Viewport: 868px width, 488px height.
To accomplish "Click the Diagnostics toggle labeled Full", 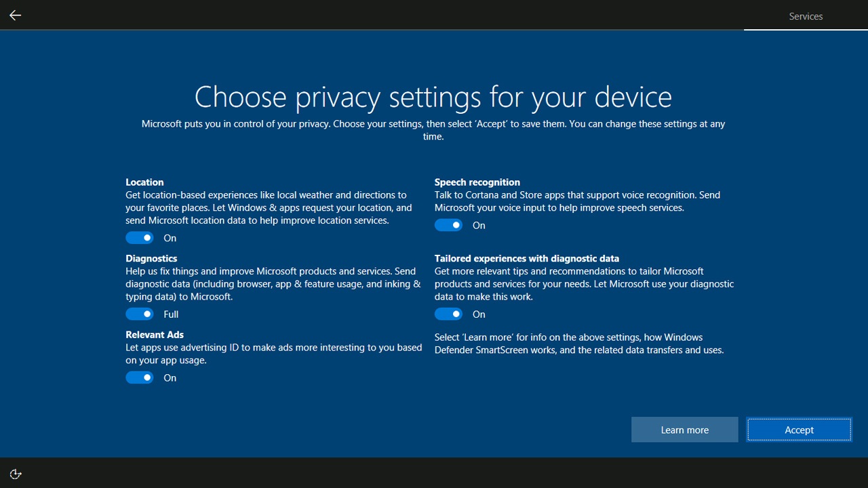I will pos(139,314).
